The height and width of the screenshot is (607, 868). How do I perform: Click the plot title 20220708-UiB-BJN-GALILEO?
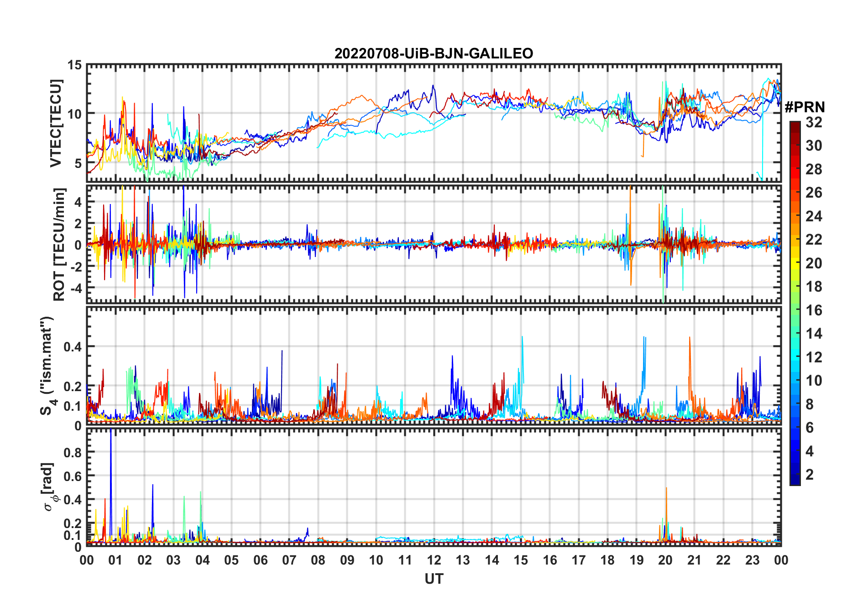(434, 53)
